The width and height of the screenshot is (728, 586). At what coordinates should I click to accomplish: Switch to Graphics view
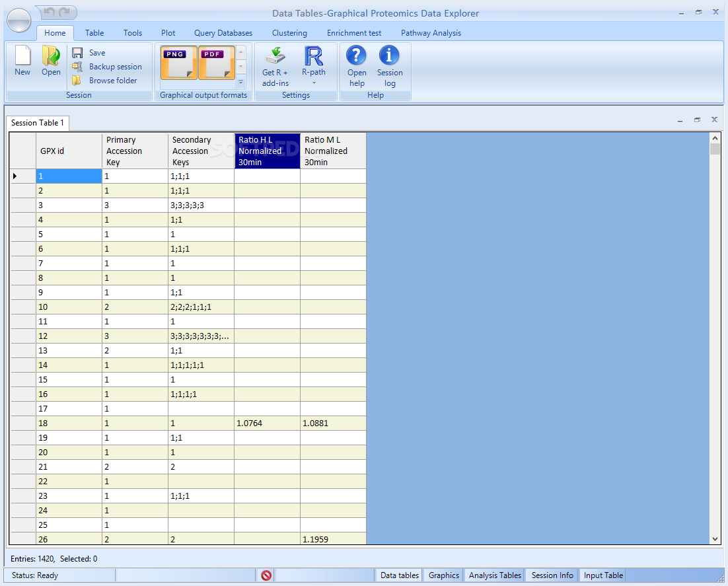pyautogui.click(x=443, y=575)
